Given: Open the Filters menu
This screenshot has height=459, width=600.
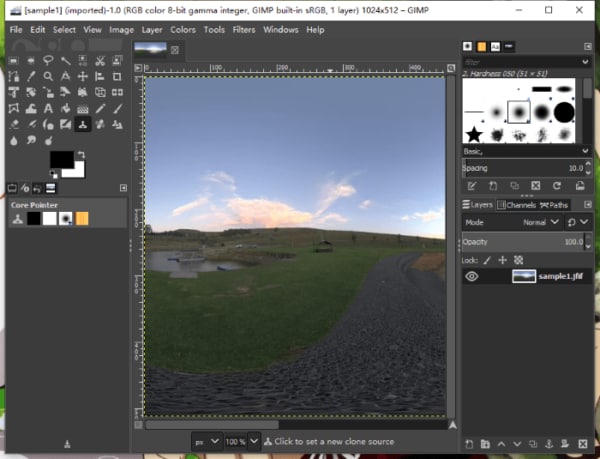Looking at the screenshot, I should click(x=244, y=30).
